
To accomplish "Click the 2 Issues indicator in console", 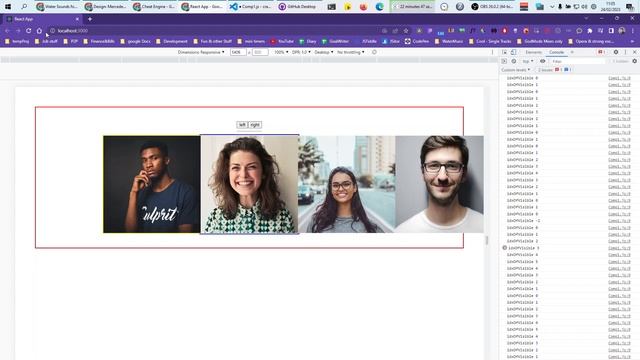I will 554,70.
